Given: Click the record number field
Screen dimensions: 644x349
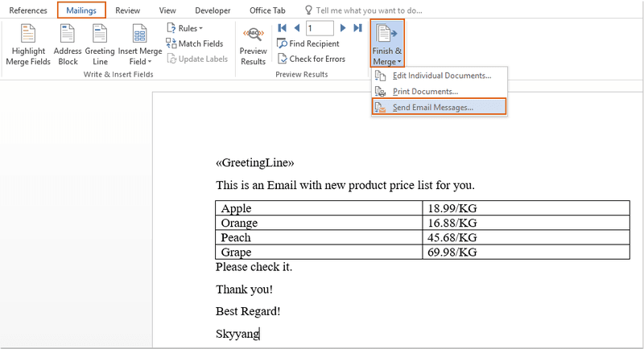Looking at the screenshot, I should coord(320,28).
